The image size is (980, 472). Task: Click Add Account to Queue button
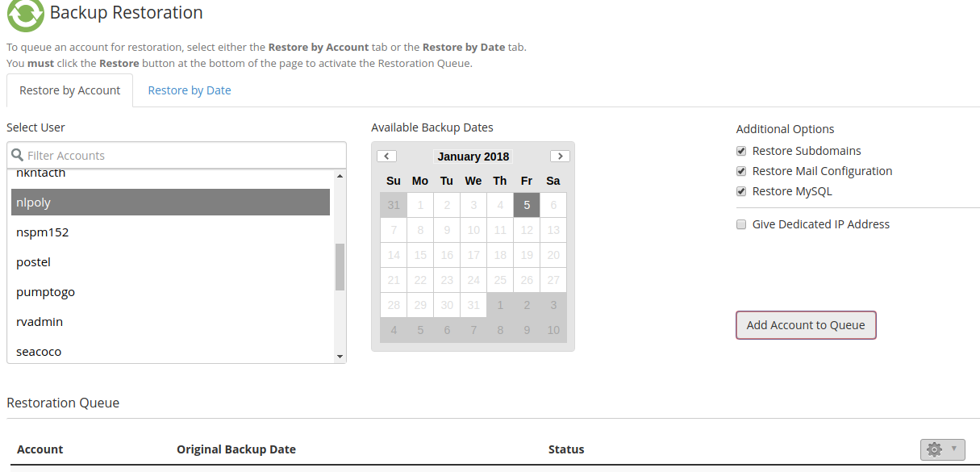pyautogui.click(x=806, y=325)
